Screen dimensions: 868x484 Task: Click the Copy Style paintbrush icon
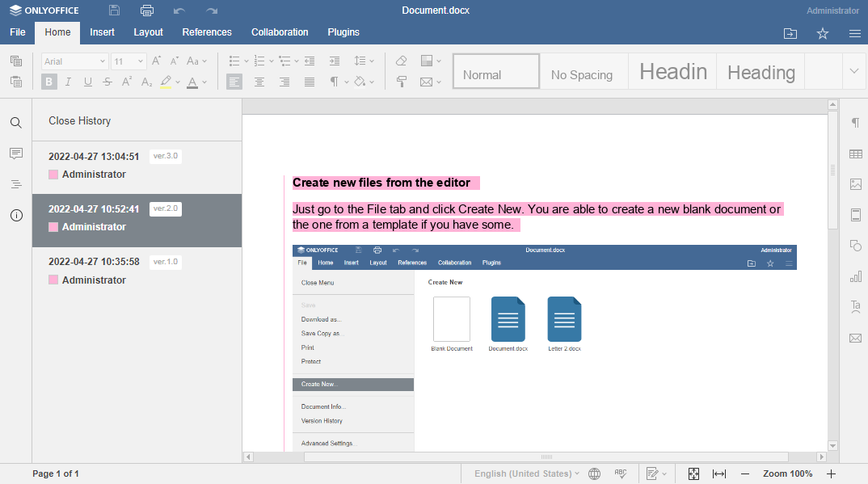402,82
